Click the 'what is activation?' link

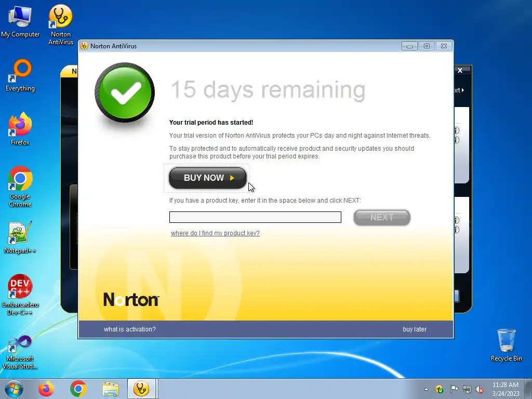pyautogui.click(x=129, y=329)
